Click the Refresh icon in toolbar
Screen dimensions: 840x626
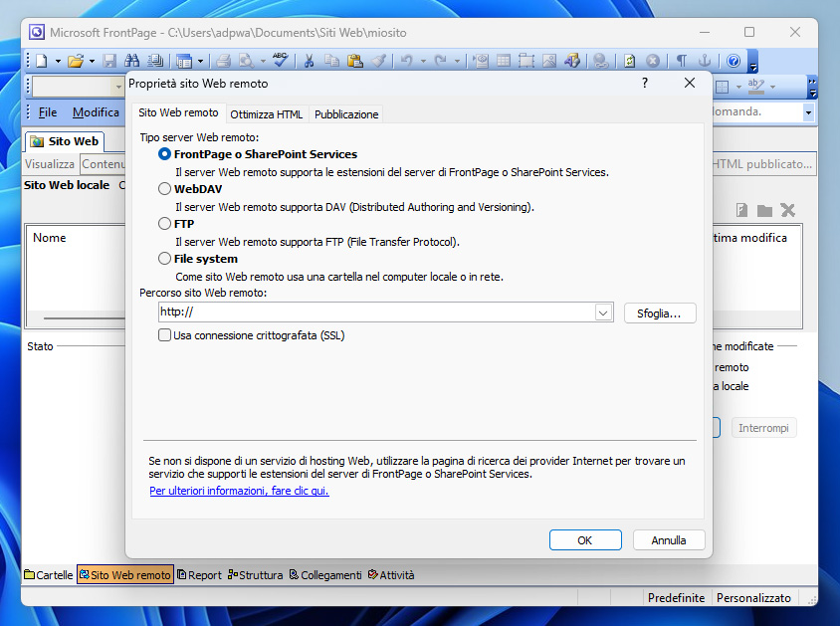click(630, 61)
